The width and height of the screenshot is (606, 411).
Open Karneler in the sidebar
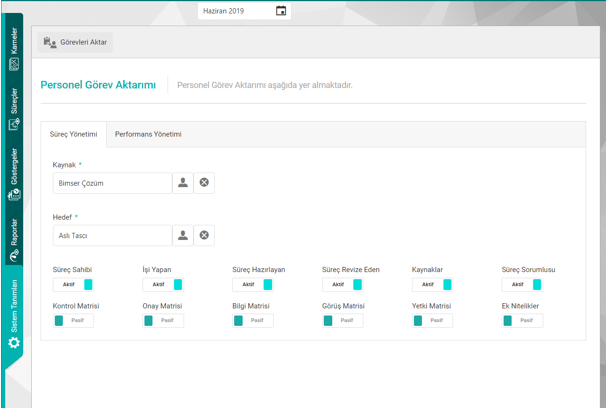click(14, 48)
